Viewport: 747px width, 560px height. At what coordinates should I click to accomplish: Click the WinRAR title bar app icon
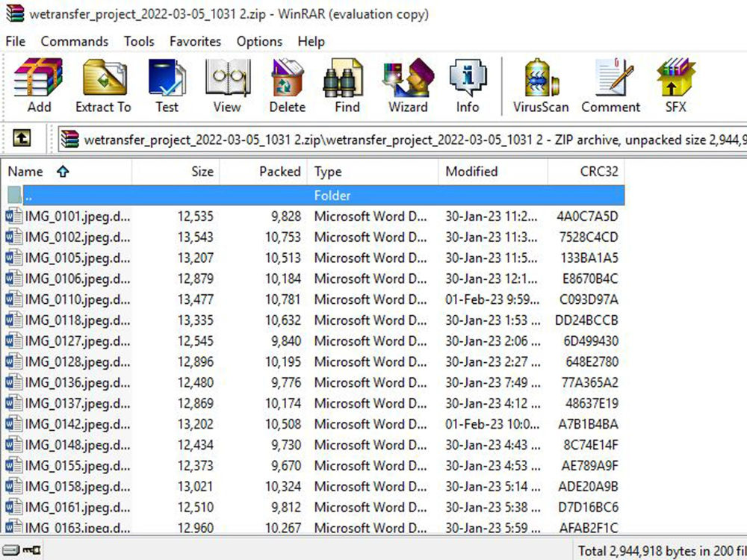click(x=15, y=13)
